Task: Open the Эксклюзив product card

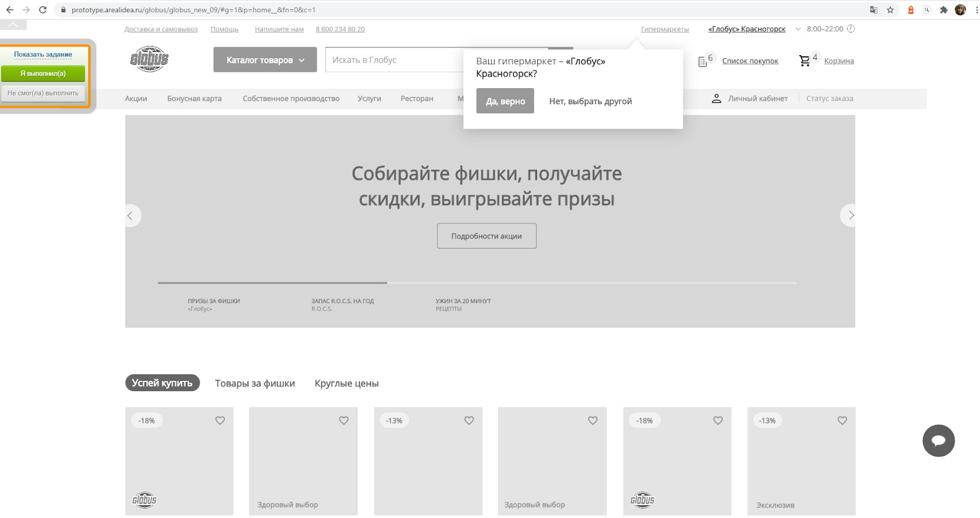Action: pos(801,461)
